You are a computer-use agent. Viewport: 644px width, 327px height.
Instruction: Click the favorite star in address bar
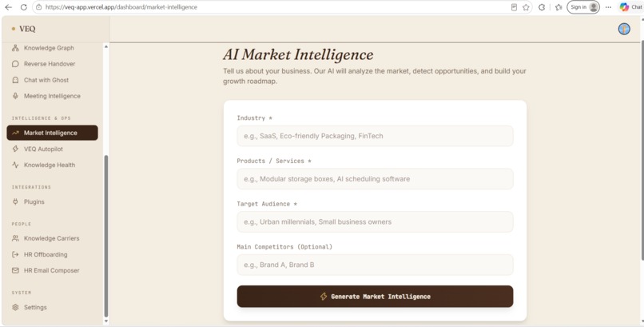coord(526,7)
